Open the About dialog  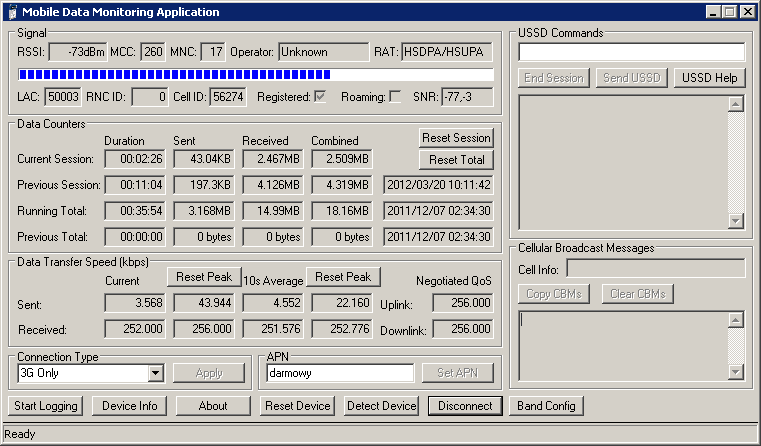(x=212, y=406)
